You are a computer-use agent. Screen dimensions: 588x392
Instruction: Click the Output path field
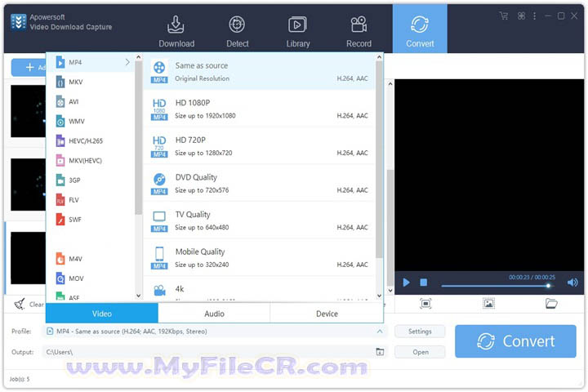click(209, 352)
